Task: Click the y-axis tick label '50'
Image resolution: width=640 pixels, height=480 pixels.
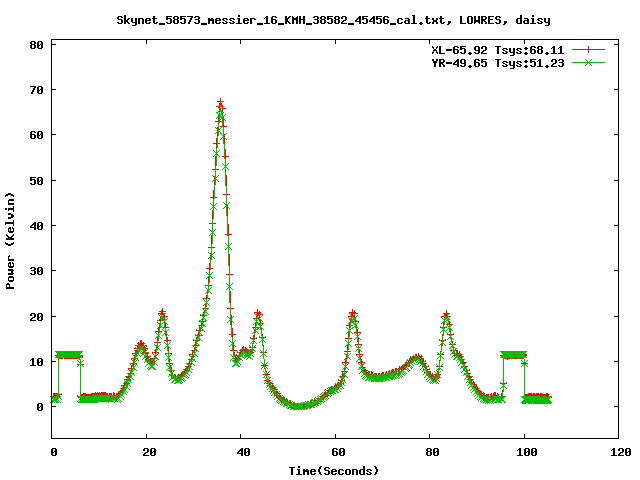Action: (37, 181)
